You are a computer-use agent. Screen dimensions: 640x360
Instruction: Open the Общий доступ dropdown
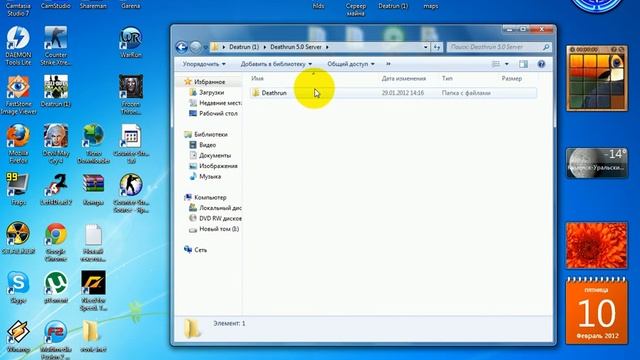coord(351,64)
